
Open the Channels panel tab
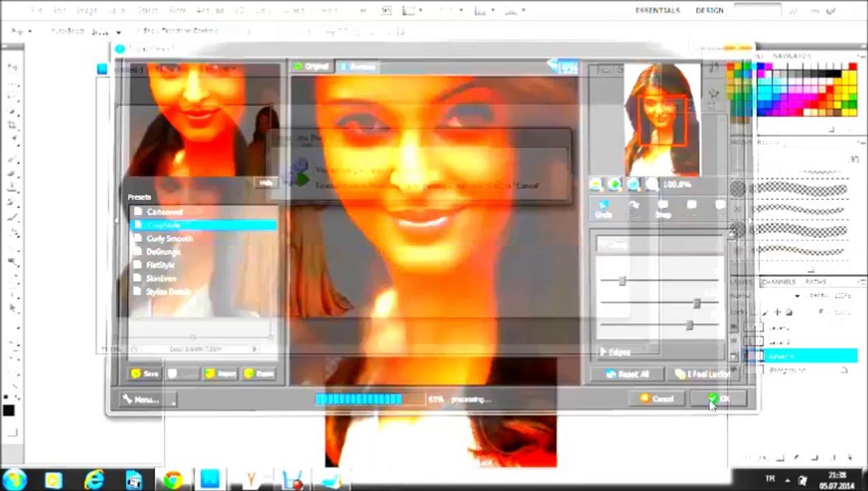pyautogui.click(x=779, y=282)
